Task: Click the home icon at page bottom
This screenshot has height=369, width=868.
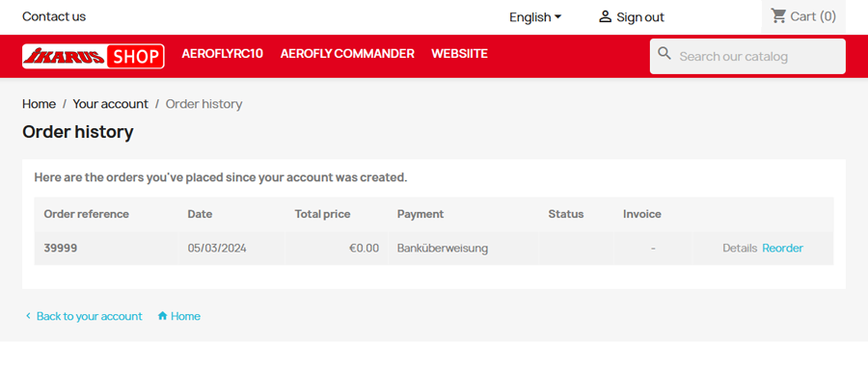Action: click(x=162, y=316)
